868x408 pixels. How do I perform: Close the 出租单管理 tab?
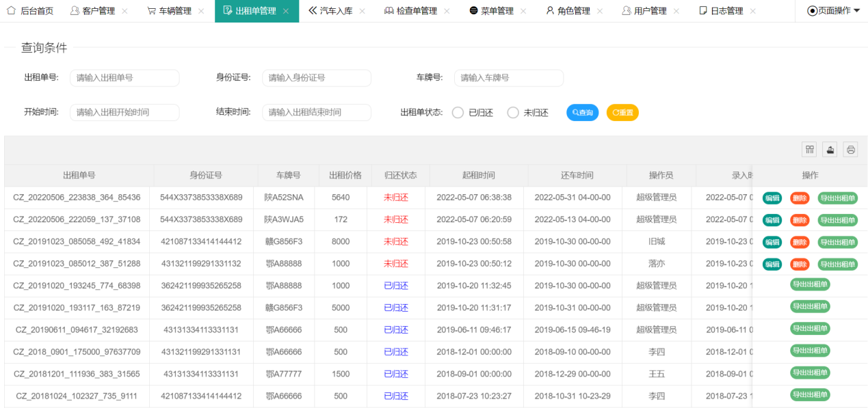coord(286,11)
